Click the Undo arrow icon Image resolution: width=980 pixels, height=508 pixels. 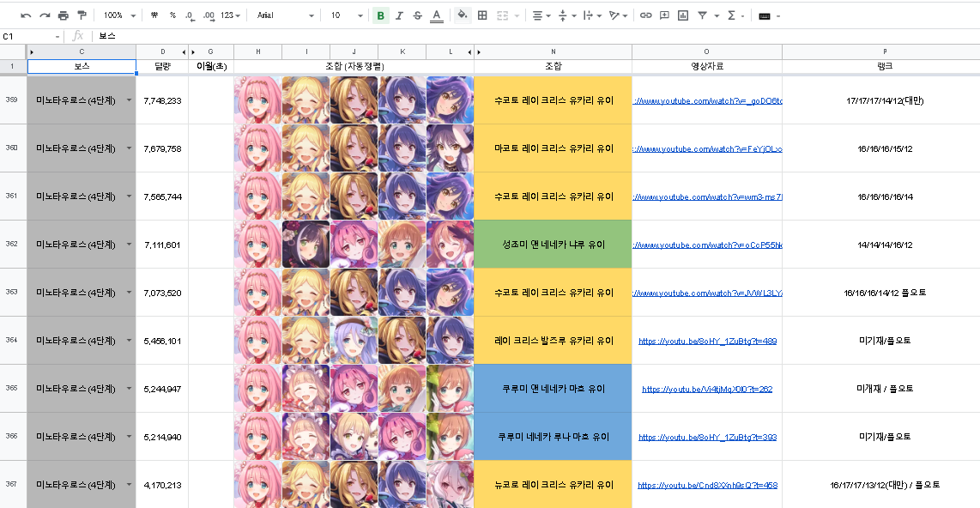[x=26, y=15]
